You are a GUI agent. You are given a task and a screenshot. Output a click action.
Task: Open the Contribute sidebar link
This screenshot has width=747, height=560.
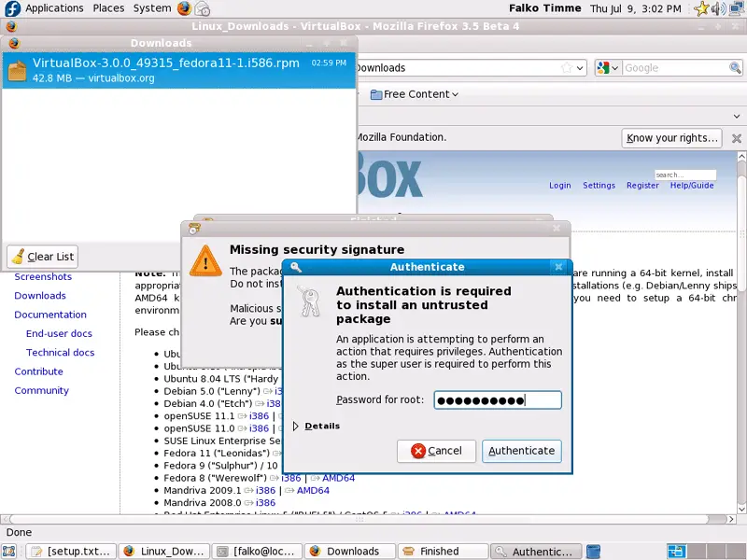(38, 371)
